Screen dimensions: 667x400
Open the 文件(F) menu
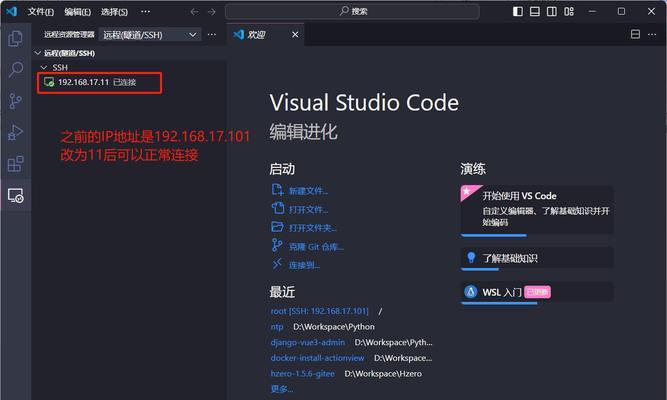(40, 11)
